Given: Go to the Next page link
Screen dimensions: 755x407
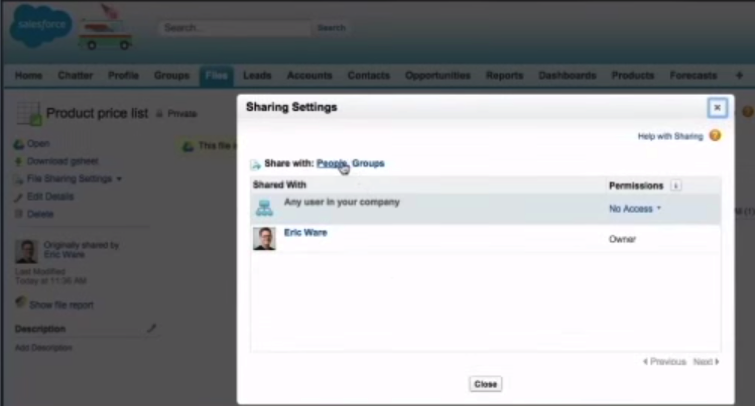Looking at the screenshot, I should 706,362.
